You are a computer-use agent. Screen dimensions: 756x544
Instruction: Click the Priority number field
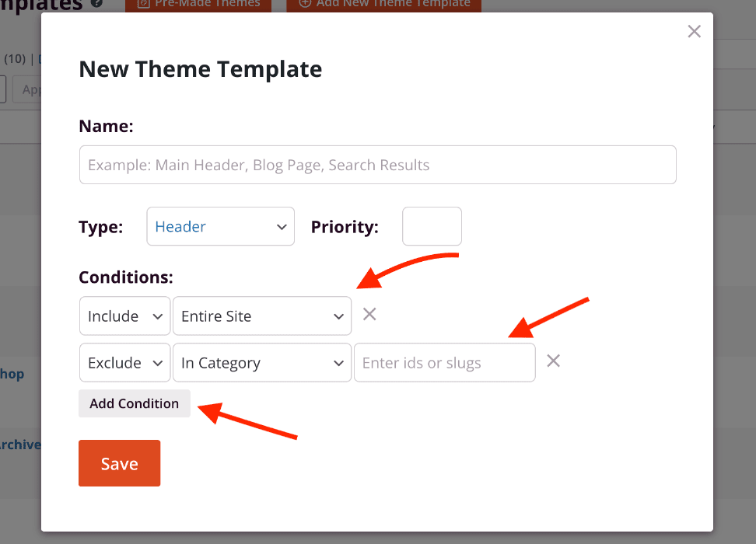pyautogui.click(x=432, y=227)
